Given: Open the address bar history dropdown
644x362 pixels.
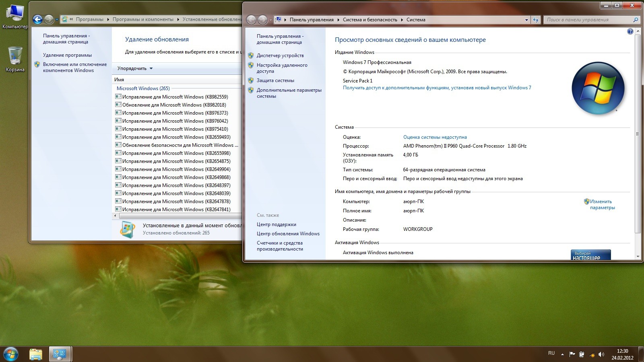Looking at the screenshot, I should [526, 20].
